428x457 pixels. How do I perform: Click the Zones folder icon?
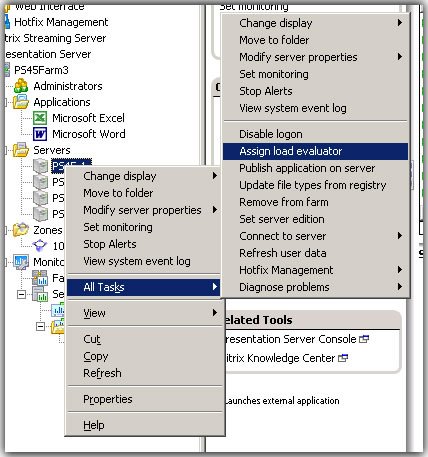21,230
